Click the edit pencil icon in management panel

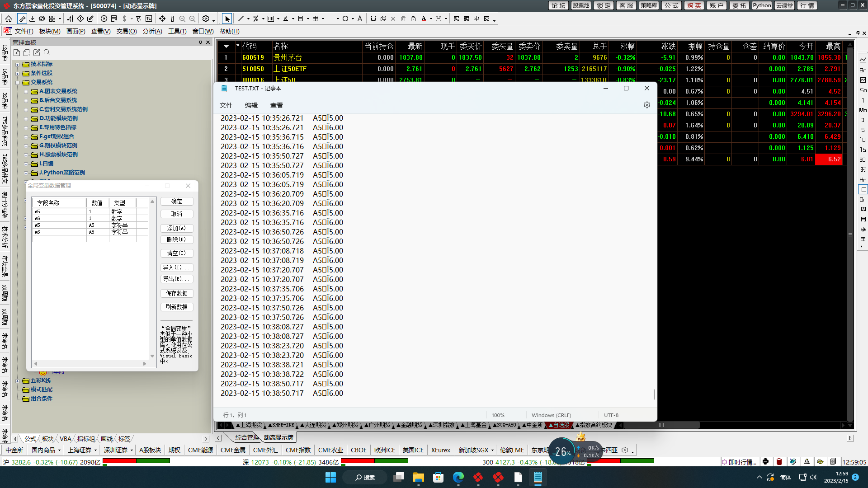(x=37, y=52)
